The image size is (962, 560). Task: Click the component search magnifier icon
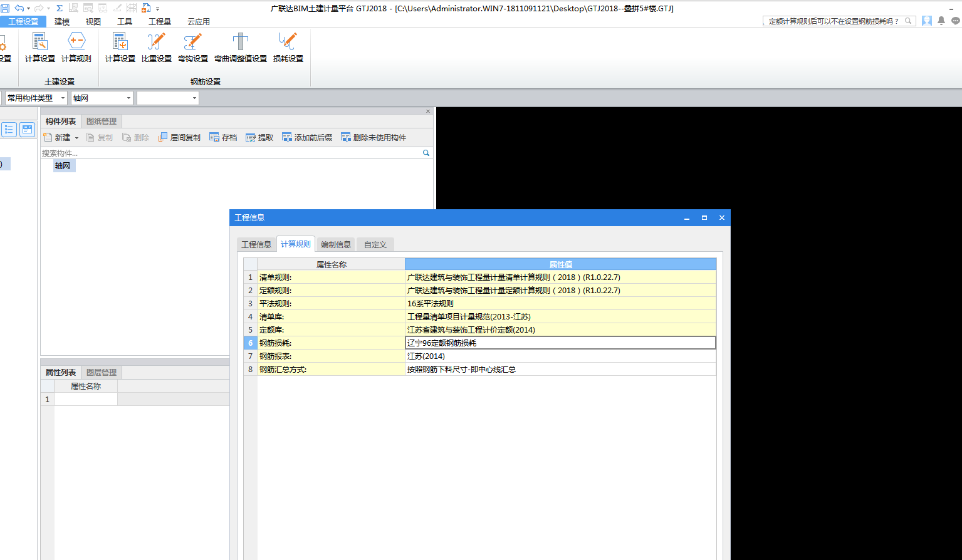[426, 153]
